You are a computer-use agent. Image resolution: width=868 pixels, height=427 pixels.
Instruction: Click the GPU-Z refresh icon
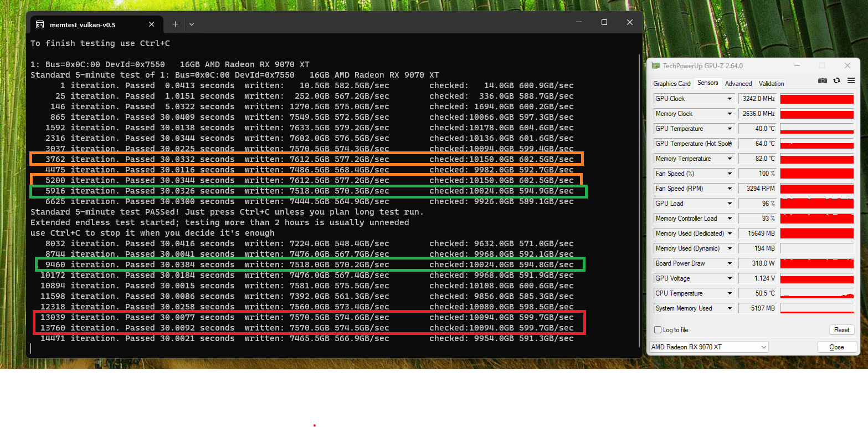click(x=837, y=81)
